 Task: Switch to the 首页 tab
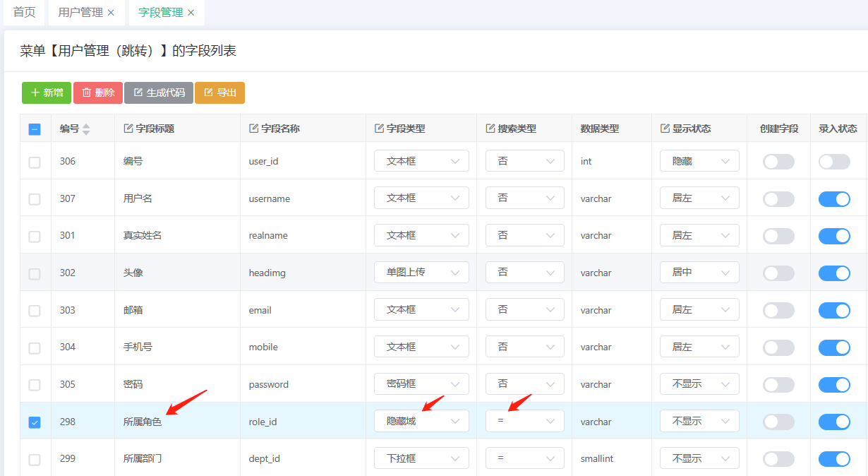pos(25,13)
